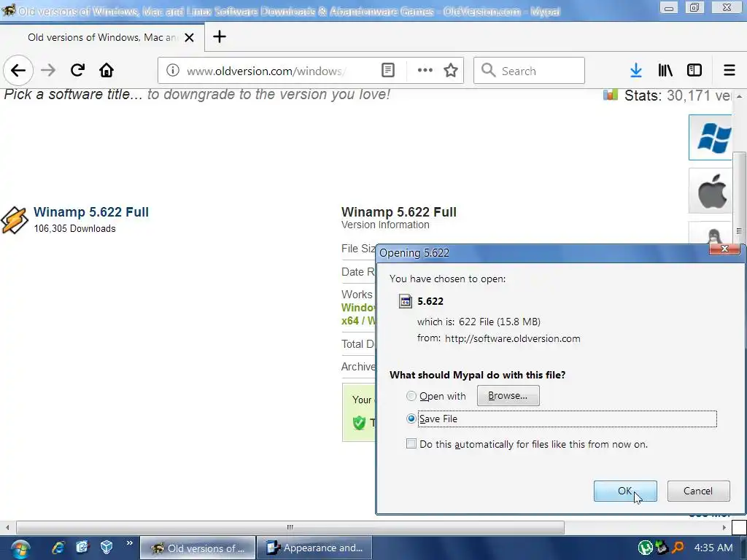This screenshot has height=560, width=747.
Task: Choose the Open with radio option
Action: coord(411,396)
